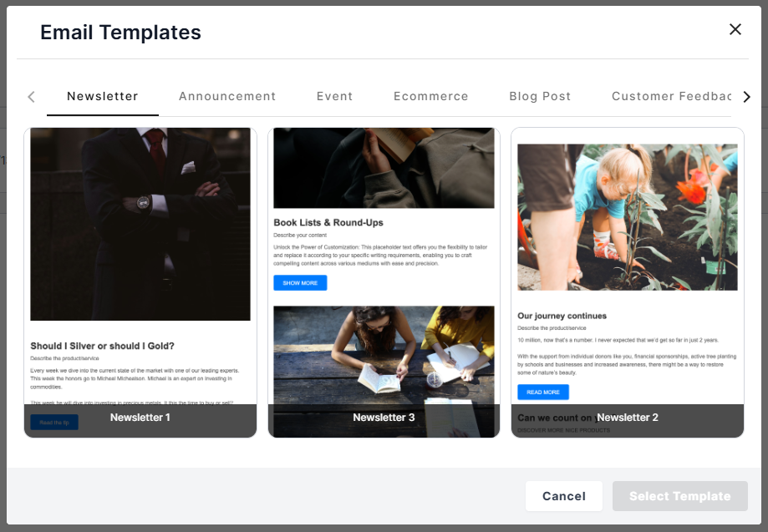This screenshot has width=768, height=532.
Task: Click the Email Templates dialog title
Action: click(x=120, y=33)
